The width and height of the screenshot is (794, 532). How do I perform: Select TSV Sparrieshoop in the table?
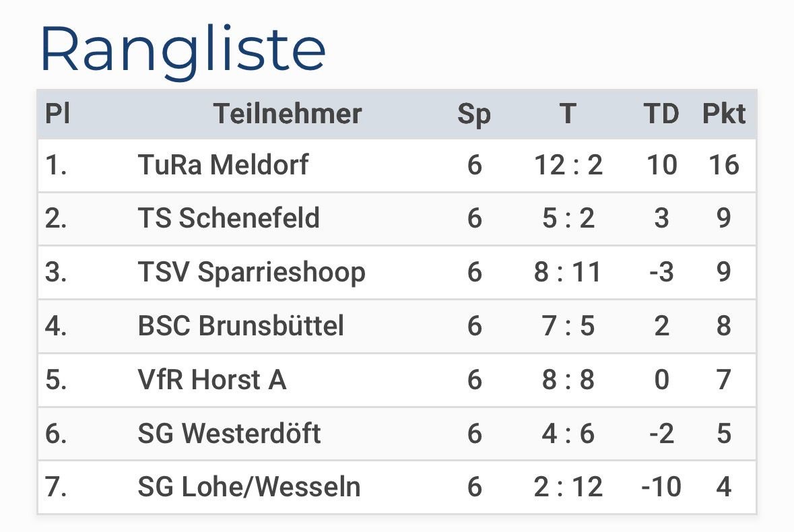tap(251, 273)
